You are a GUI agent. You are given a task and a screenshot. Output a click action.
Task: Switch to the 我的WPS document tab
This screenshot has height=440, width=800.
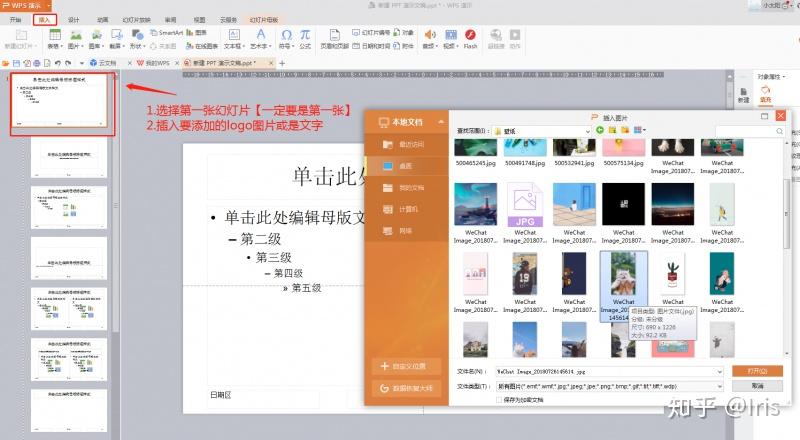point(153,63)
